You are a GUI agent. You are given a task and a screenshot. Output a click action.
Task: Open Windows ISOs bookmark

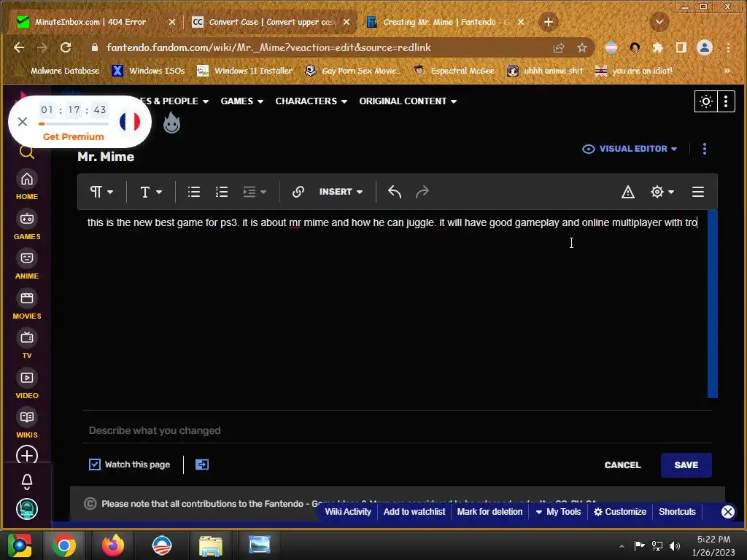tap(149, 71)
